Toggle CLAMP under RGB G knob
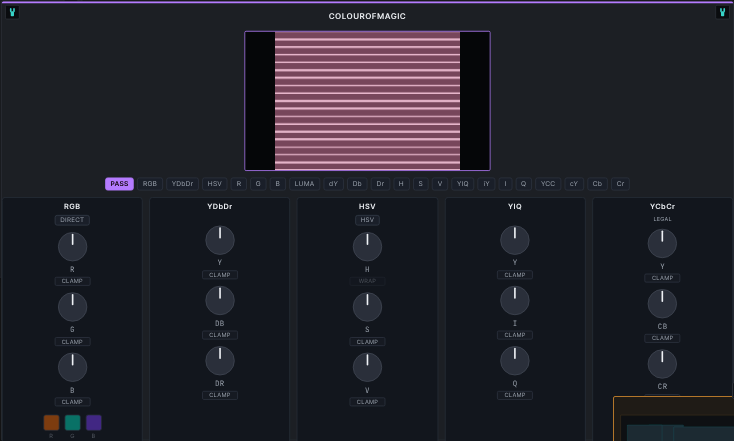Screen dimensions: 734x441 72,342
